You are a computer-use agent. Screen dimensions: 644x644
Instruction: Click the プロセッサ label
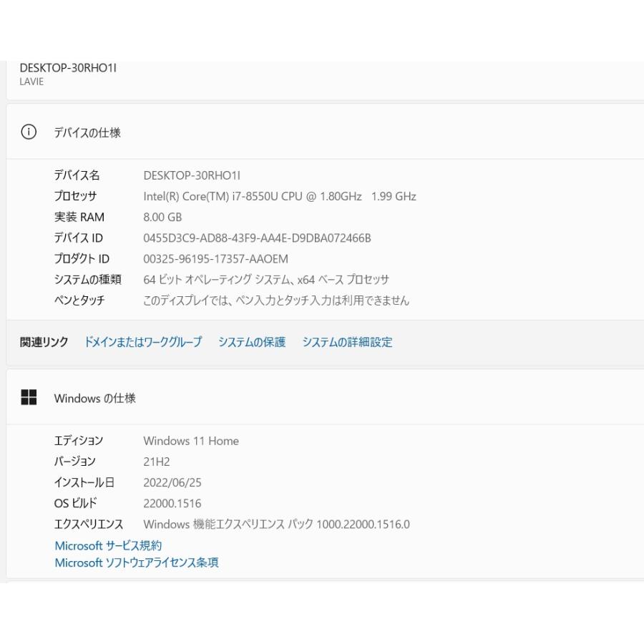coord(76,196)
